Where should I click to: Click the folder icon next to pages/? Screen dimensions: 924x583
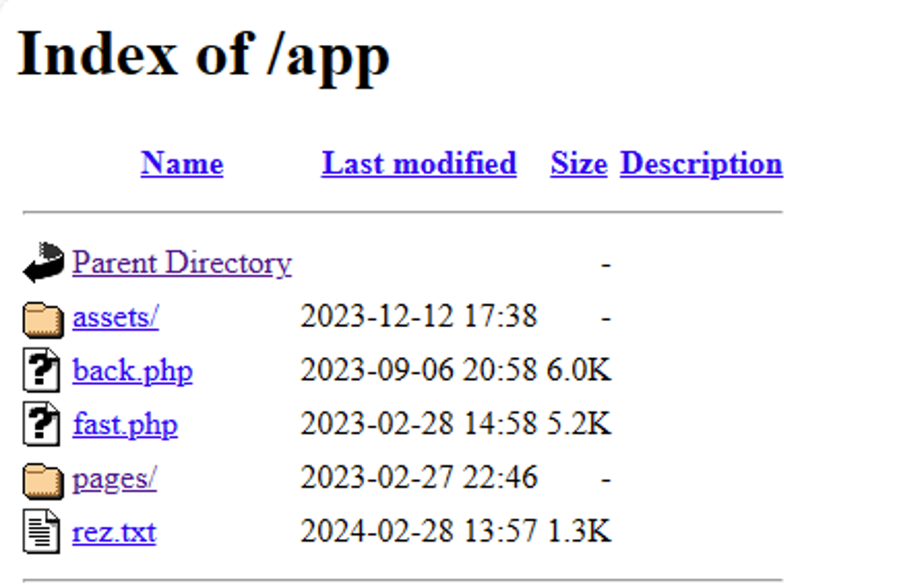(x=43, y=480)
